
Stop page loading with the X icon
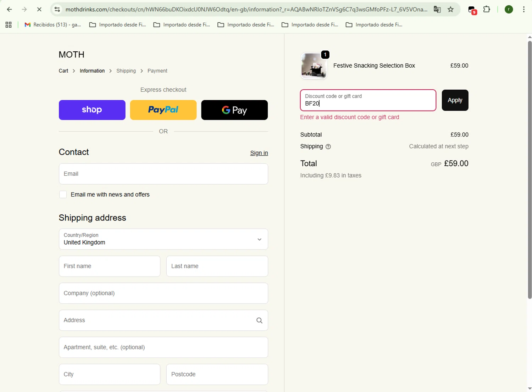point(39,10)
